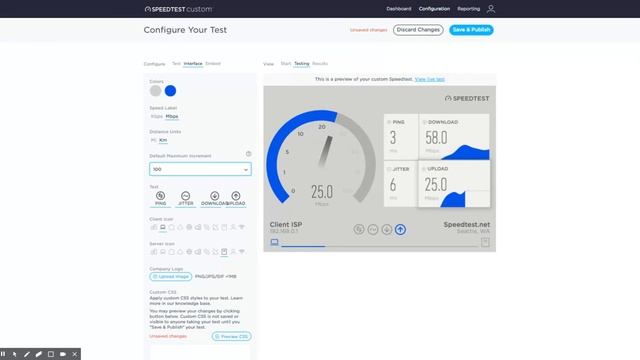640x360 pixels.
Task: Open the View live test link
Action: click(429, 79)
